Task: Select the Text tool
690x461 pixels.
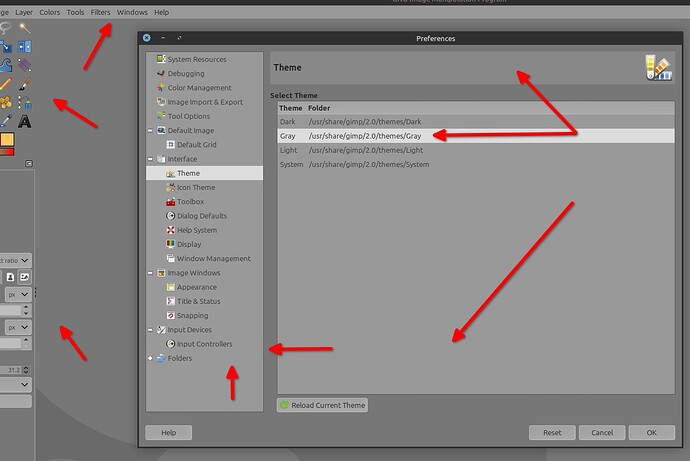Action: pos(25,121)
